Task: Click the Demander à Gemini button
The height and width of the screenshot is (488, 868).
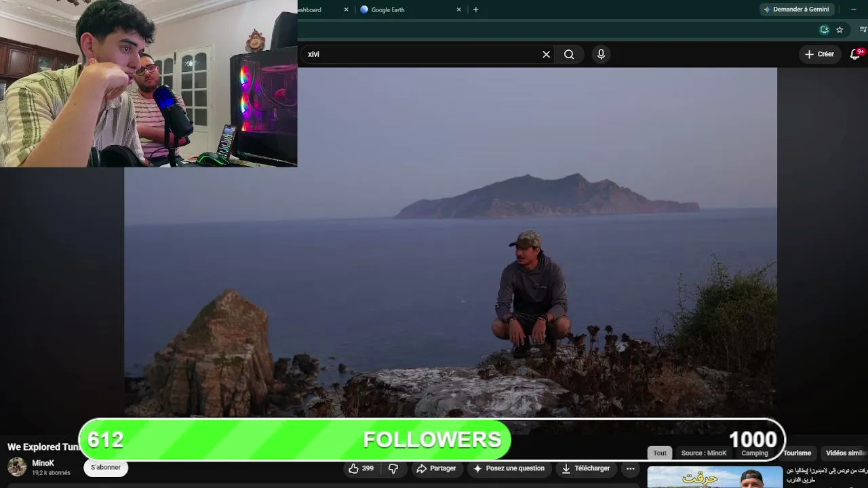Action: coord(796,9)
